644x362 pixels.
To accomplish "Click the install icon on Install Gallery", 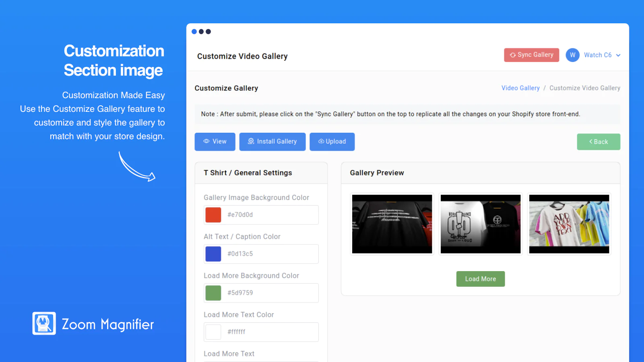I will click(x=251, y=141).
